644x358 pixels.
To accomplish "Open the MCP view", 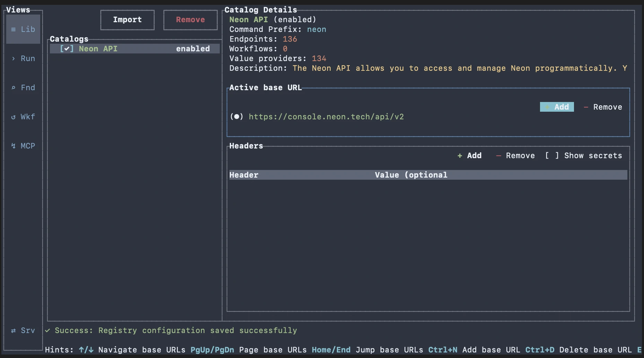I will (23, 146).
